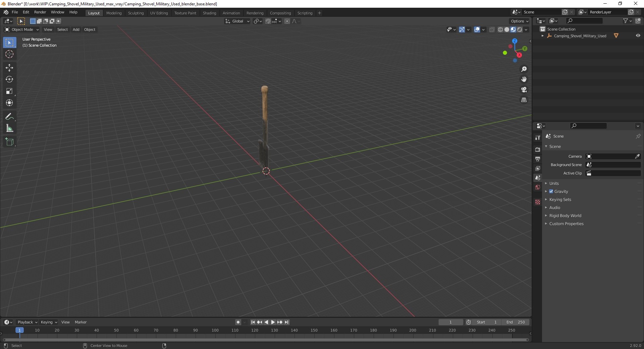Toggle proportional editing
The image size is (644, 349).
(x=287, y=21)
